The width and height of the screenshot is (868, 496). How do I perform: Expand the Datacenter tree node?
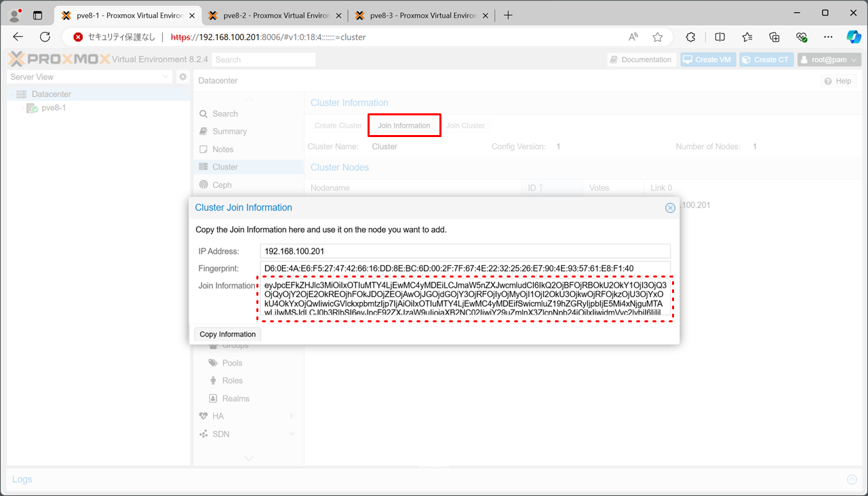click(12, 94)
